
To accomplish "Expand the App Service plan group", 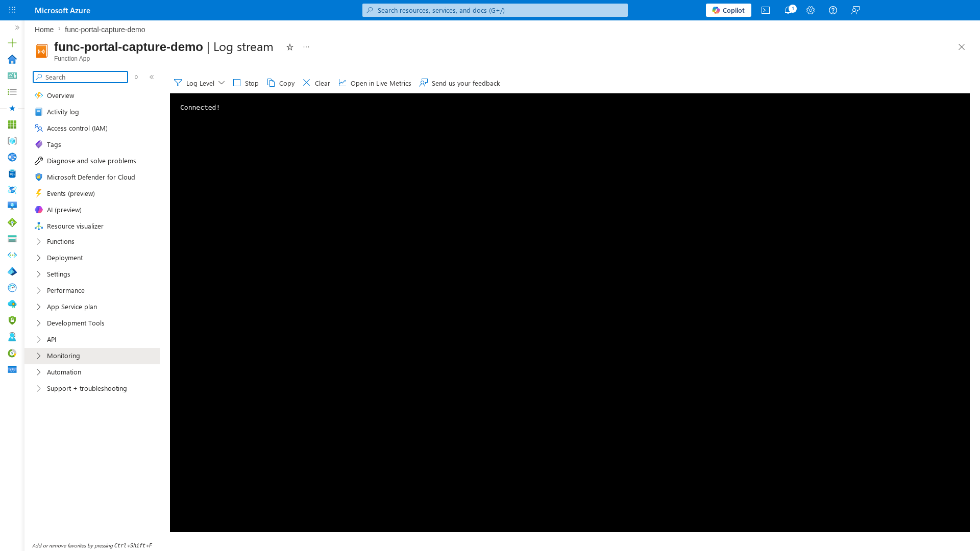I will tap(92, 307).
